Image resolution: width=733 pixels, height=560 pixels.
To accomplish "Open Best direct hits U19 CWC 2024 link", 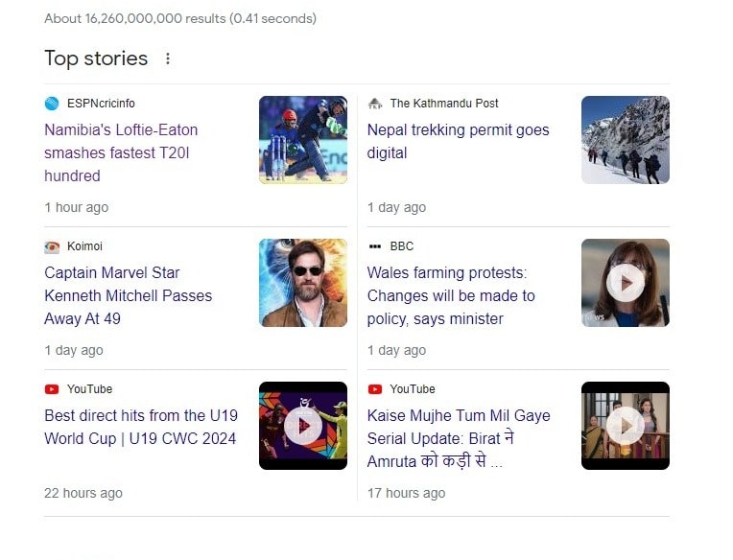I will click(141, 427).
